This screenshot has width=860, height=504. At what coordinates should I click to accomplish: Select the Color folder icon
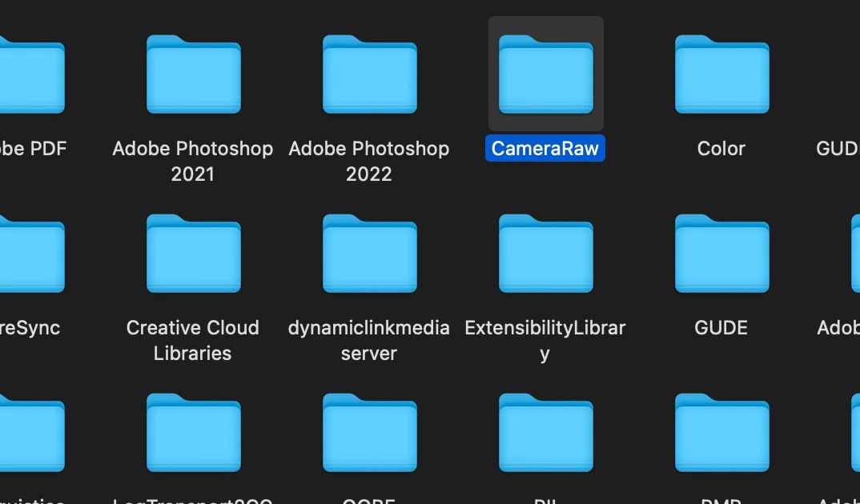click(x=721, y=74)
